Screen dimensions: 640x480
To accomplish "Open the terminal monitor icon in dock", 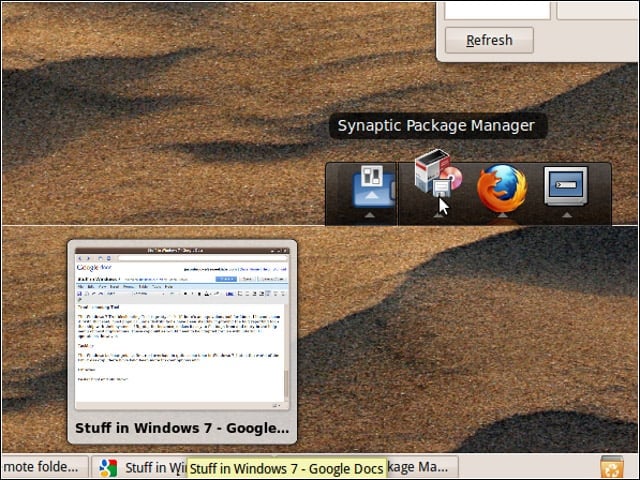I will (x=566, y=186).
